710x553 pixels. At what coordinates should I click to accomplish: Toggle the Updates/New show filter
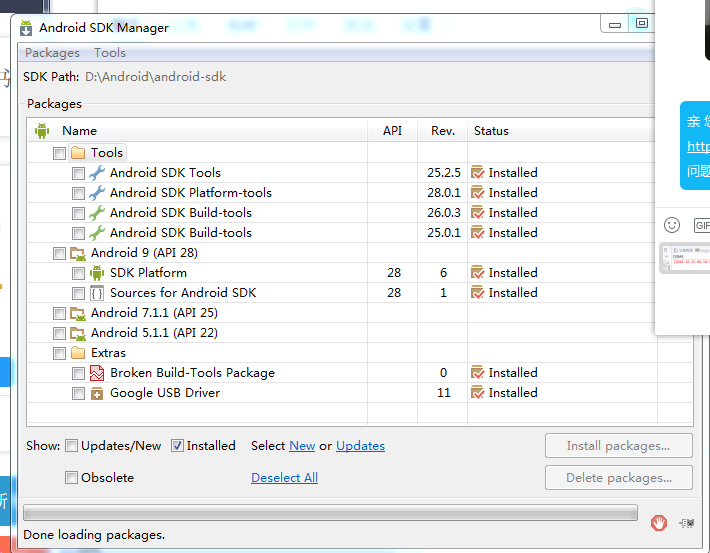[x=72, y=446]
